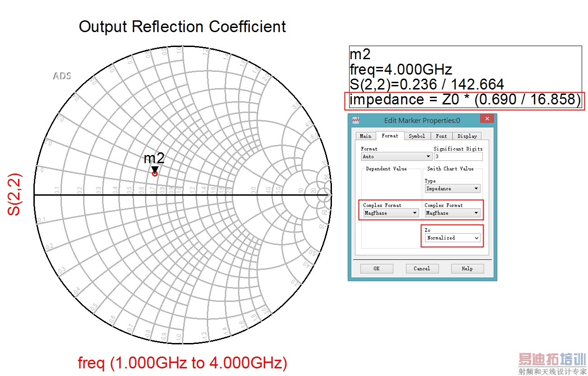Open the Display tab
The width and height of the screenshot is (588, 376).
click(467, 136)
